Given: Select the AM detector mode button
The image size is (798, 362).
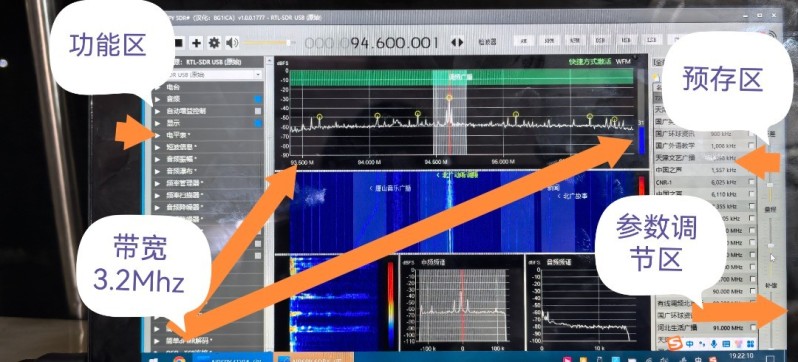Looking at the screenshot, I should click(x=523, y=40).
